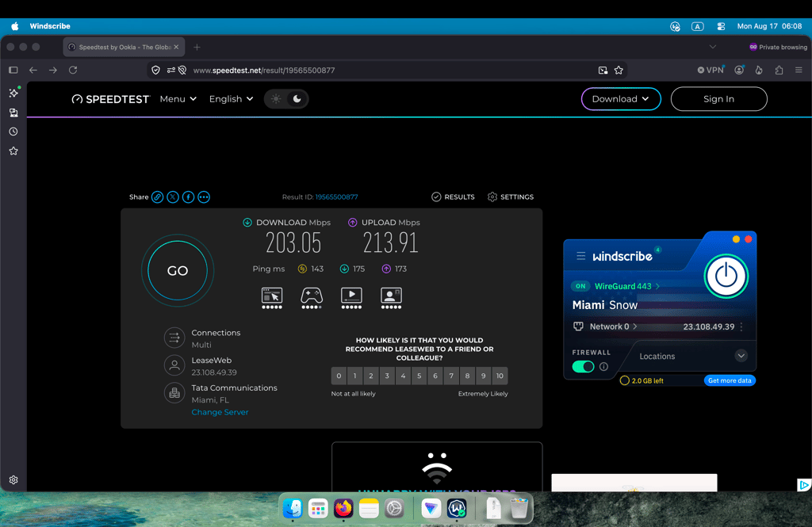Open sidebar history clock icon
This screenshot has height=527, width=812.
(13, 132)
